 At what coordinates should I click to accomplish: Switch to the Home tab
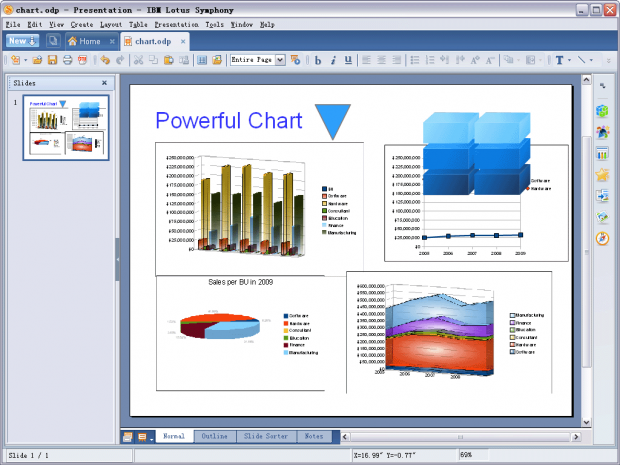point(83,41)
